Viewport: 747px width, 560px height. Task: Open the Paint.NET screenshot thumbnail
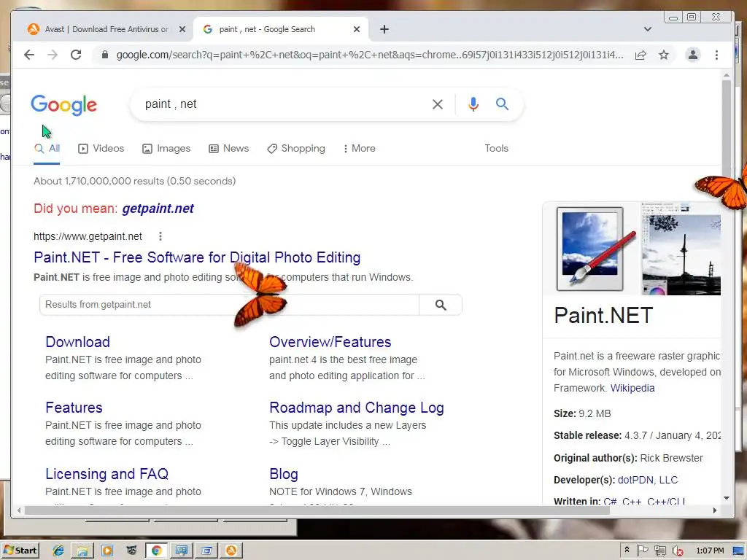(681, 249)
